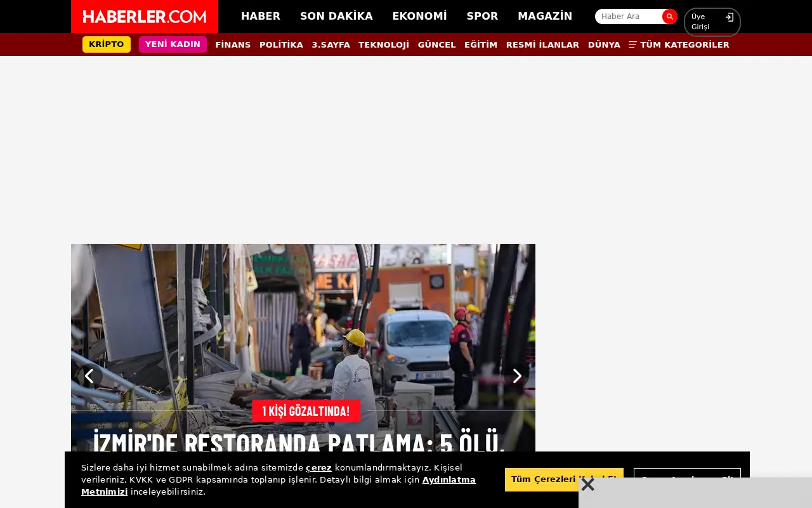Open the EKONOMİ section
The image size is (812, 508).
pyautogui.click(x=419, y=17)
